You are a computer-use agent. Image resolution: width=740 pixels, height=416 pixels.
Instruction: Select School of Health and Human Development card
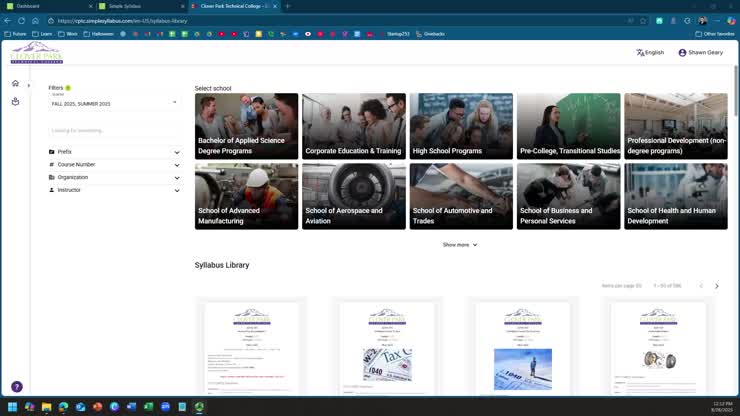point(676,196)
